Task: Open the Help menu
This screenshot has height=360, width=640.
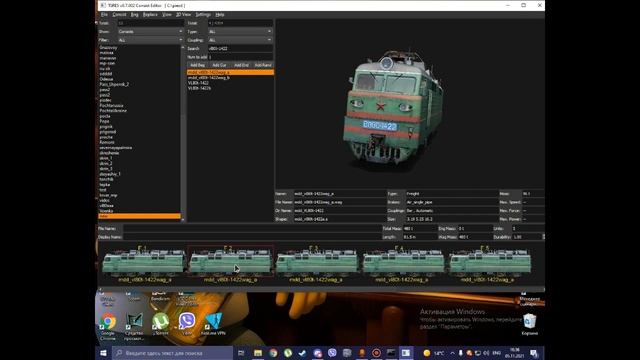Action: [x=220, y=14]
